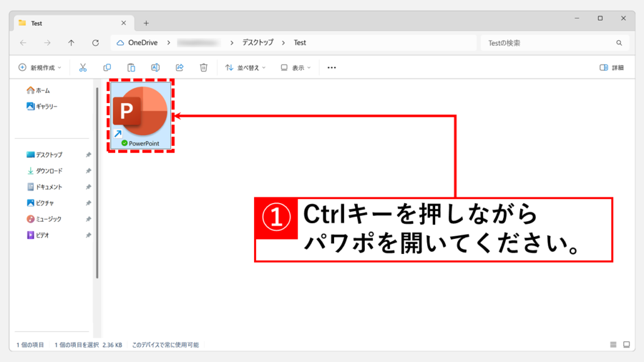Open ホーム in the navigation pane
Image resolution: width=644 pixels, height=362 pixels.
coord(38,90)
